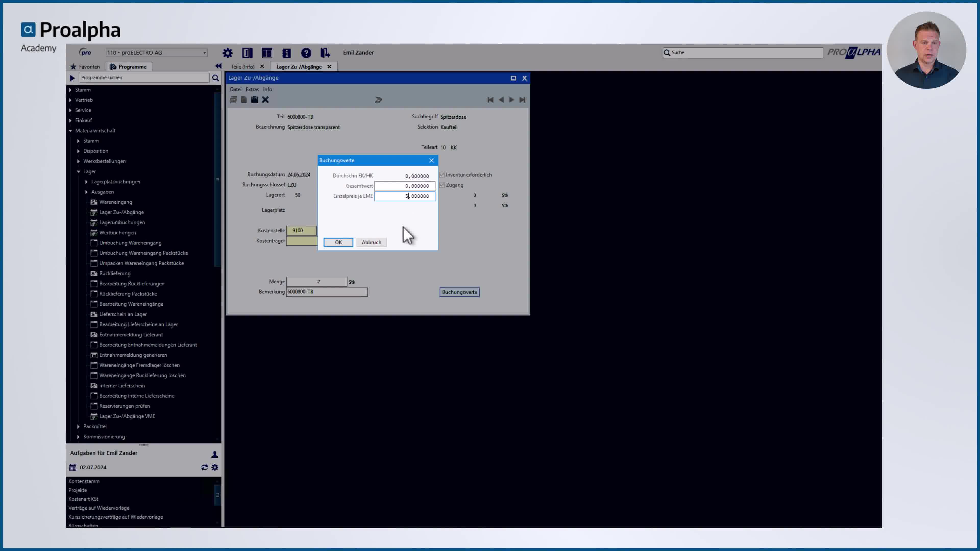Viewport: 980px width, 551px height.
Task: Open Kontenstamm task link
Action: coord(84,481)
